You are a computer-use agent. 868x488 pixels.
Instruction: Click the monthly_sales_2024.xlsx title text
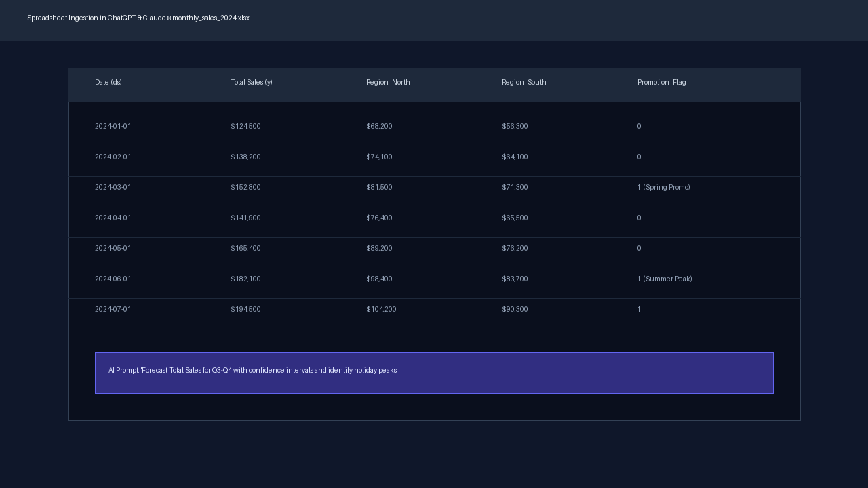pyautogui.click(x=211, y=18)
